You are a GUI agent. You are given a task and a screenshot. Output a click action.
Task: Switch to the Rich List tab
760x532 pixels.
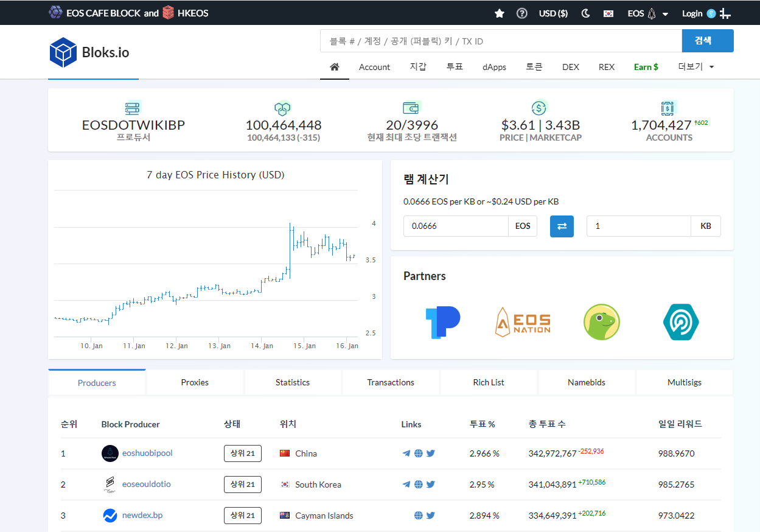tap(489, 382)
